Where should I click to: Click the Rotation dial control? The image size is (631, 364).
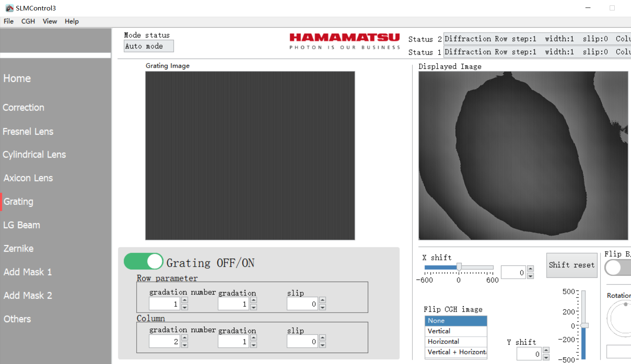621,318
